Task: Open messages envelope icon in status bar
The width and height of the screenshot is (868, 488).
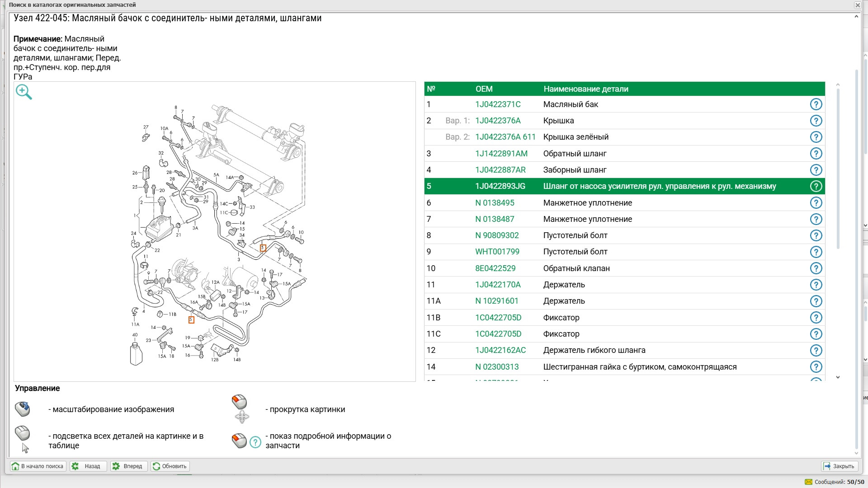Action: click(x=808, y=482)
